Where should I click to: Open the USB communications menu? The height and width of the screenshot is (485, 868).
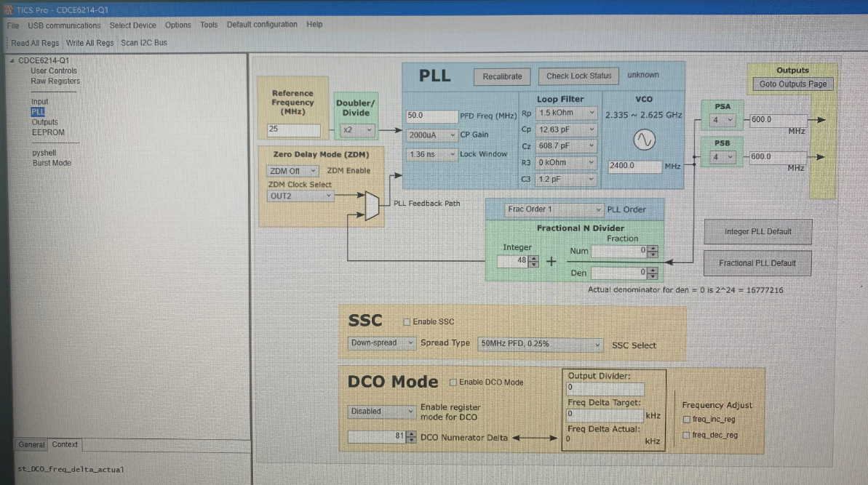click(x=64, y=25)
